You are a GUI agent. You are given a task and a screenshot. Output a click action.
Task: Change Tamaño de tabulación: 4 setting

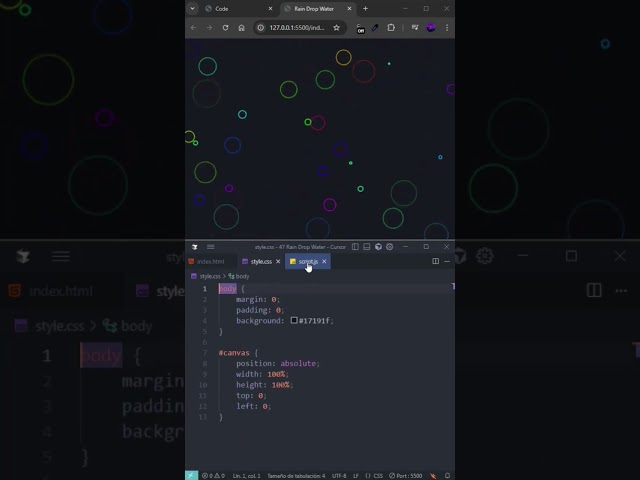coord(296,476)
